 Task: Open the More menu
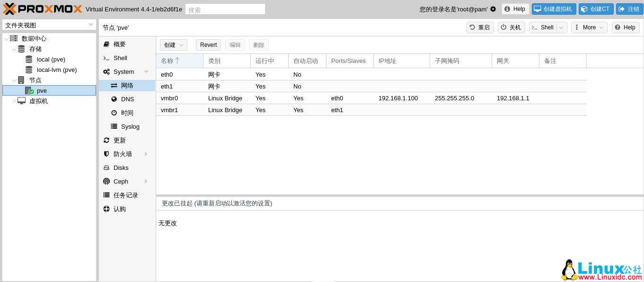[x=589, y=27]
